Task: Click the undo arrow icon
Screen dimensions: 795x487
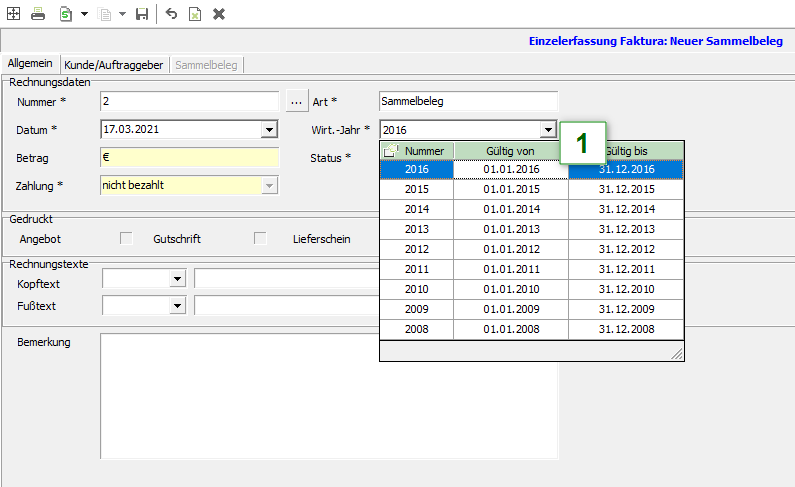Action: pyautogui.click(x=171, y=14)
